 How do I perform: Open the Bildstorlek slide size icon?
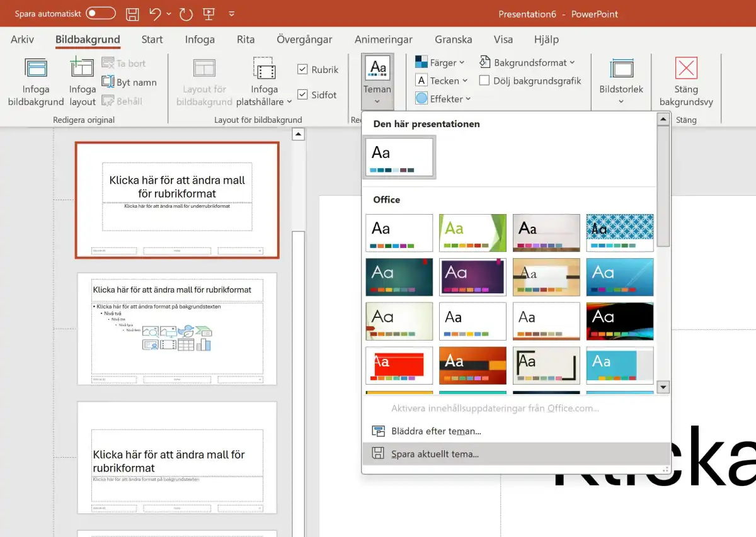[x=622, y=69]
